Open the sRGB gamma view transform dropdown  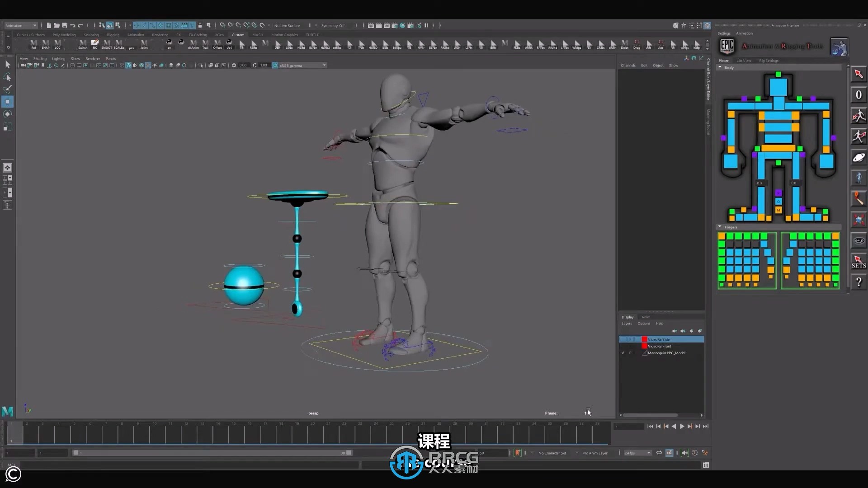click(302, 66)
